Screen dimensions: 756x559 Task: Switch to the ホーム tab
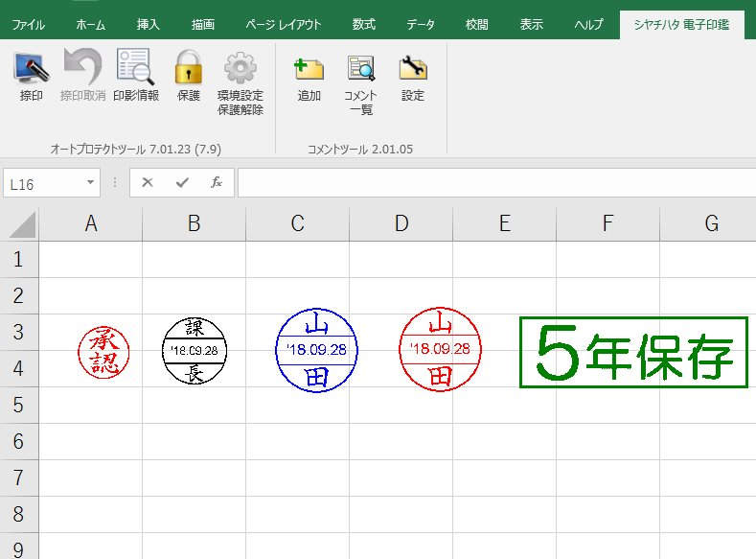pos(91,24)
